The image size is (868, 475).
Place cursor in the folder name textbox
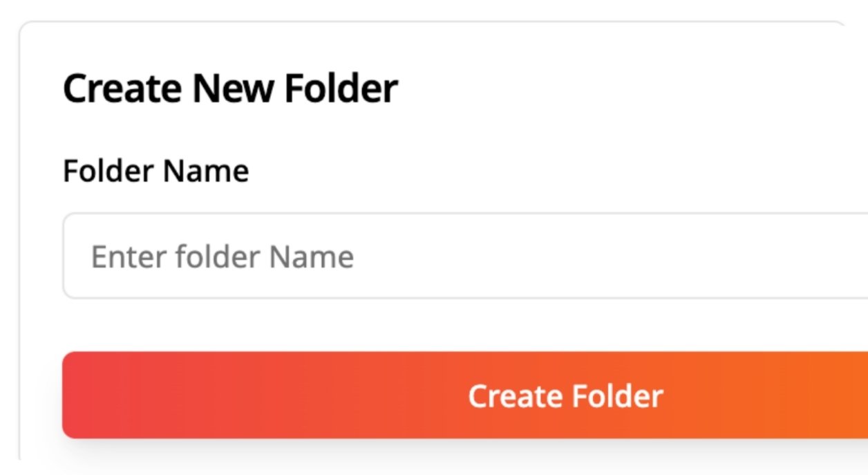click(x=465, y=256)
